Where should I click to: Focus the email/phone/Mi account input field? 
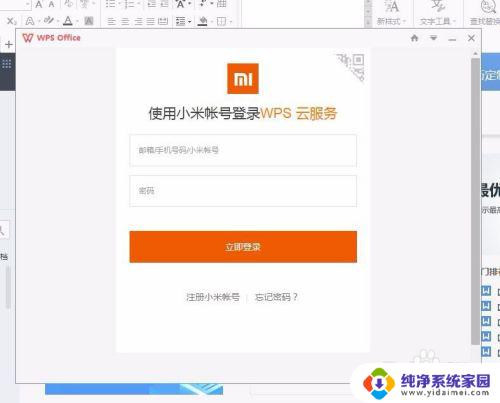pos(243,150)
